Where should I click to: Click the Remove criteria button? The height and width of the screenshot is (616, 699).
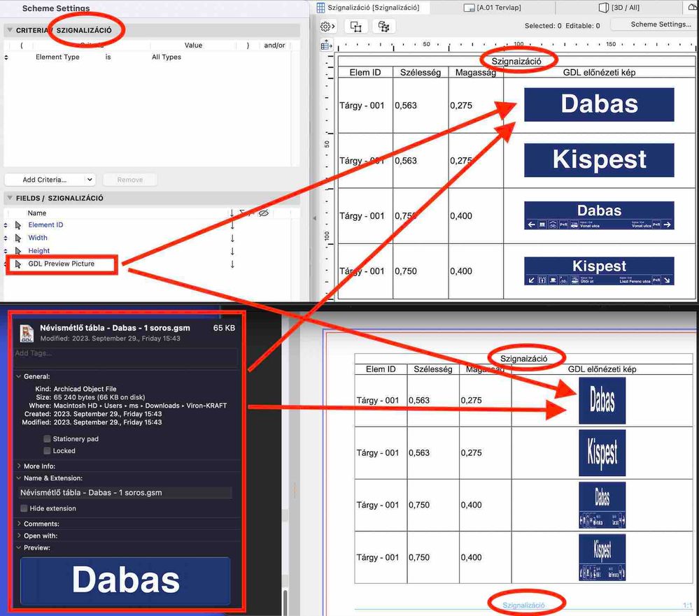coord(129,180)
